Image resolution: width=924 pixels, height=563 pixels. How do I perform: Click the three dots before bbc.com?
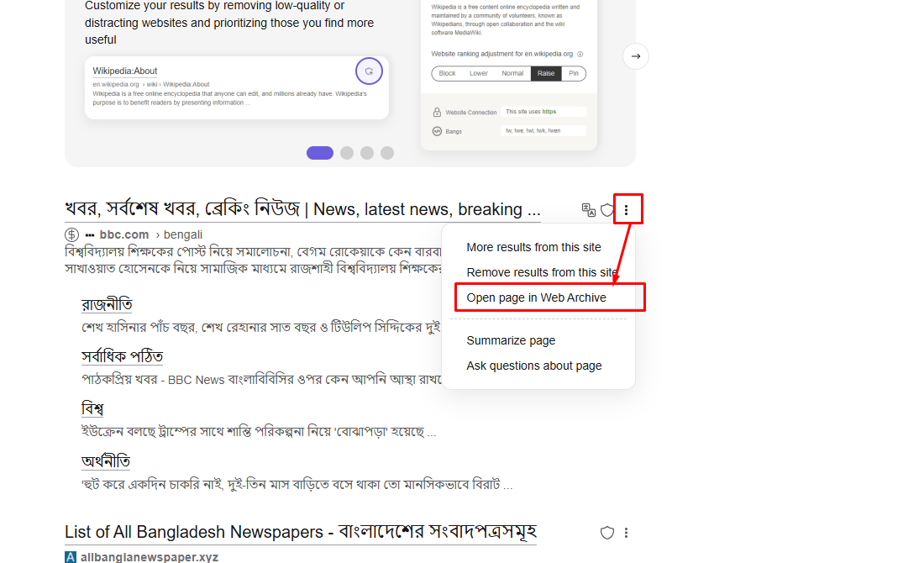click(90, 234)
